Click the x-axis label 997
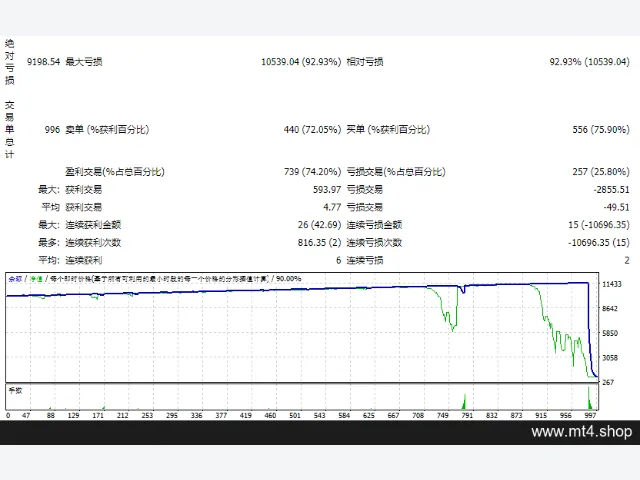The width and height of the screenshot is (640, 480). pos(590,416)
